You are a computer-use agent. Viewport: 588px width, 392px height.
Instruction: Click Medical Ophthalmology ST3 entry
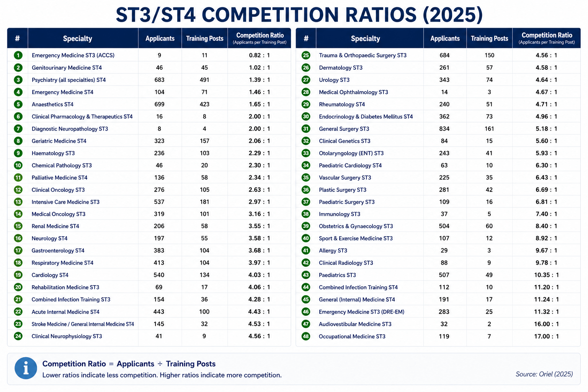coord(353,92)
